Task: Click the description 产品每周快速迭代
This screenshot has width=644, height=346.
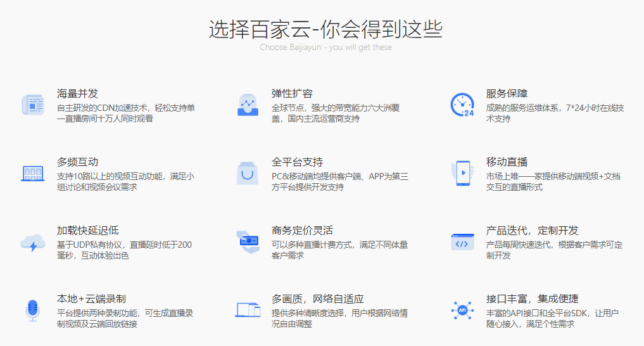Action: (554, 250)
